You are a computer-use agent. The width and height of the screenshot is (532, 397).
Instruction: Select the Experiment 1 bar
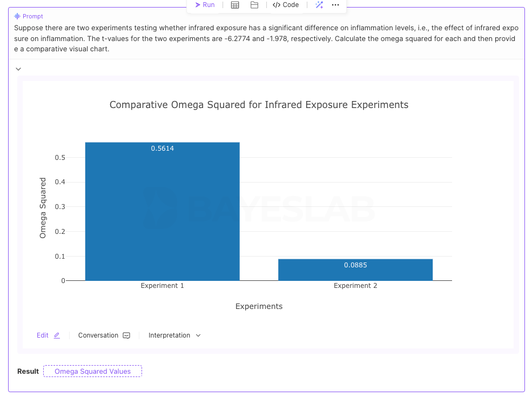point(162,211)
